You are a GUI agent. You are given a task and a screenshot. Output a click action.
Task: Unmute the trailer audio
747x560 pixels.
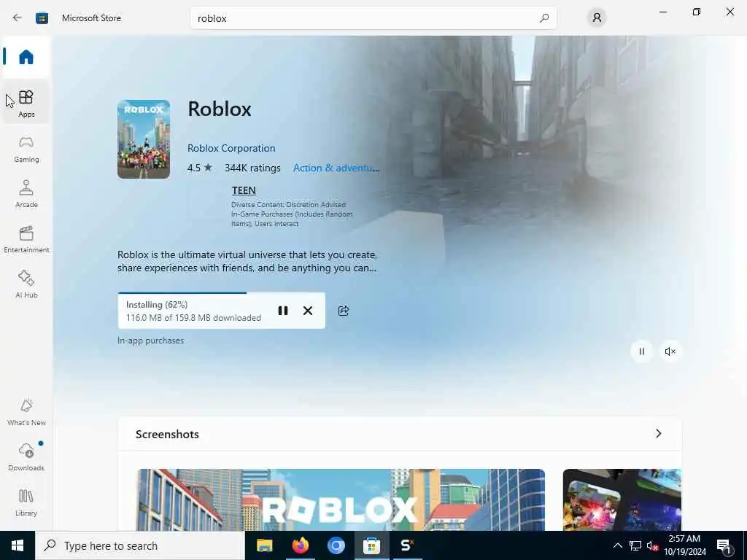coord(670,351)
